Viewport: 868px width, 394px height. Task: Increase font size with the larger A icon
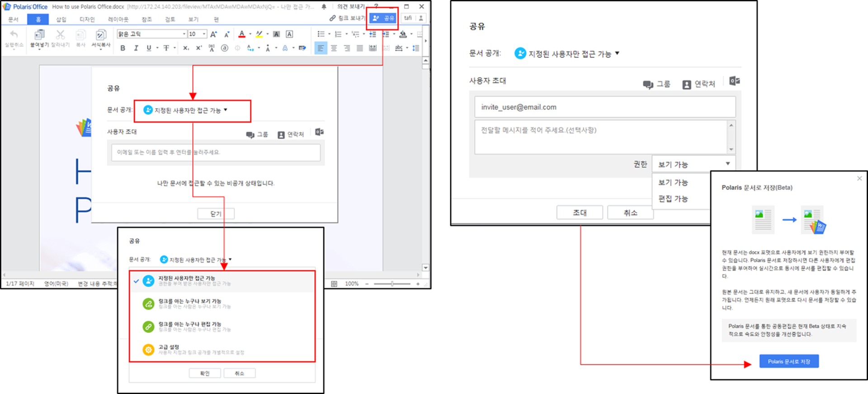coord(214,34)
